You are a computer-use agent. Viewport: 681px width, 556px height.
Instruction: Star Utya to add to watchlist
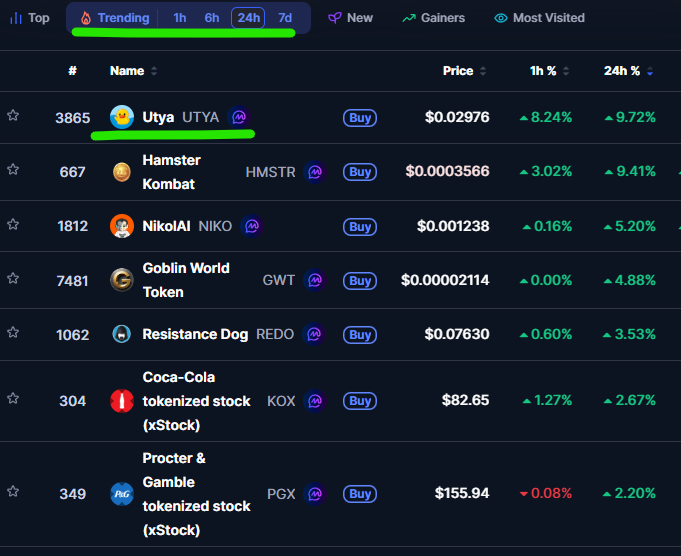tap(13, 116)
